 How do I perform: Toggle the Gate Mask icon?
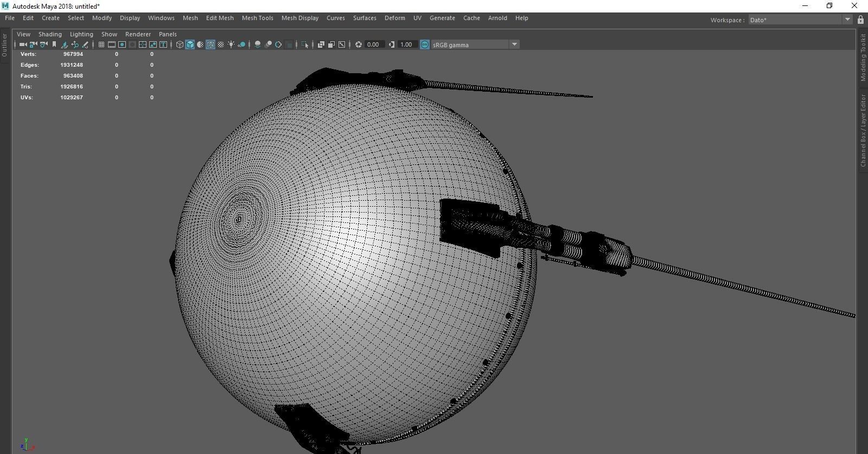pos(132,44)
